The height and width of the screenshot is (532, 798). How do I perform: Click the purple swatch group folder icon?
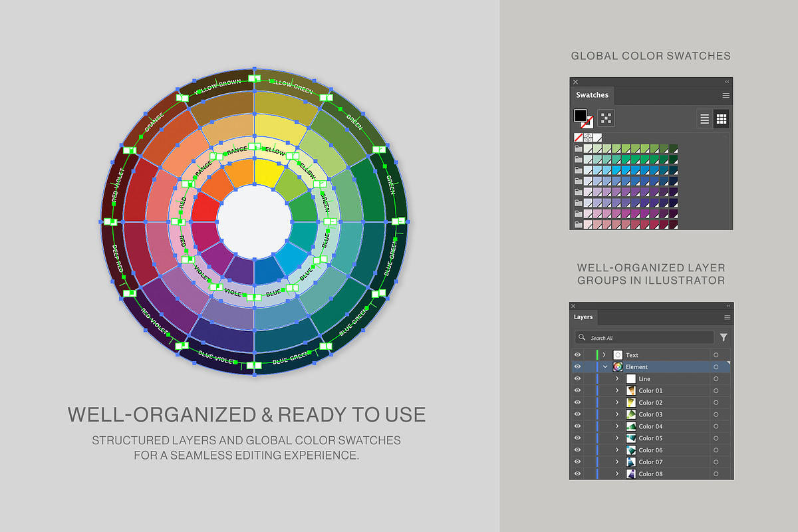click(x=579, y=192)
